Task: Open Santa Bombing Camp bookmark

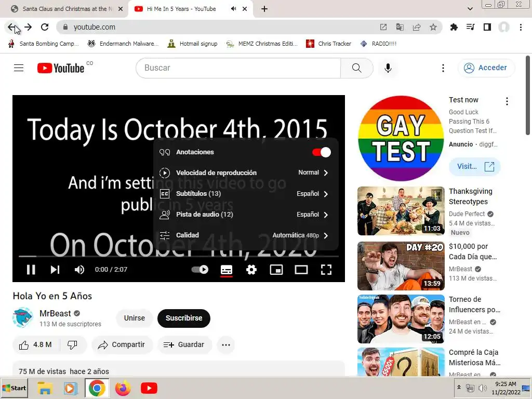Action: tap(43, 44)
